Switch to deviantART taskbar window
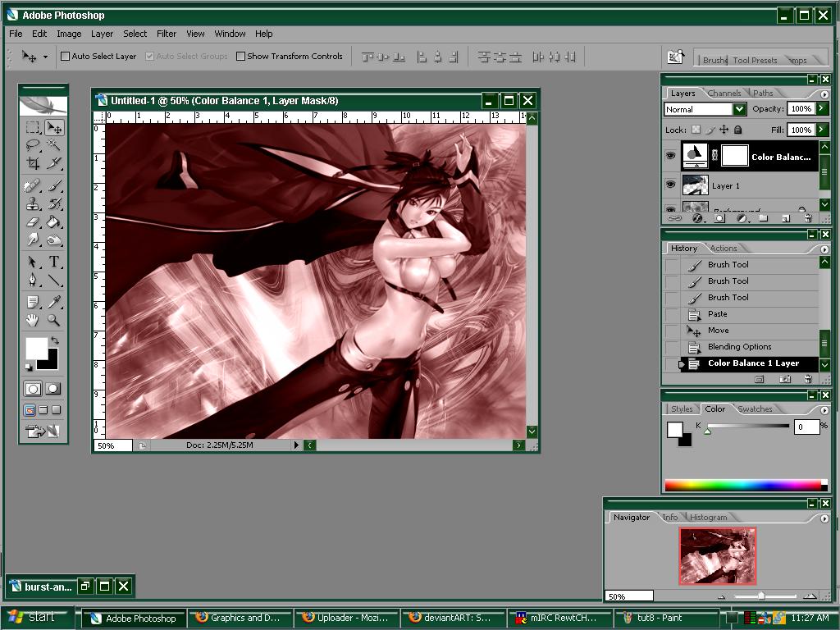The height and width of the screenshot is (630, 840). (x=453, y=618)
